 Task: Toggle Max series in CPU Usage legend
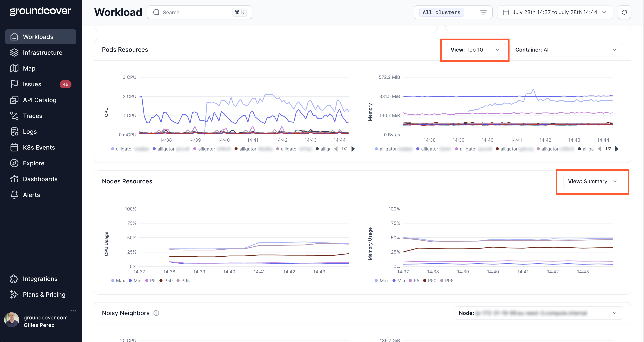[118, 280]
